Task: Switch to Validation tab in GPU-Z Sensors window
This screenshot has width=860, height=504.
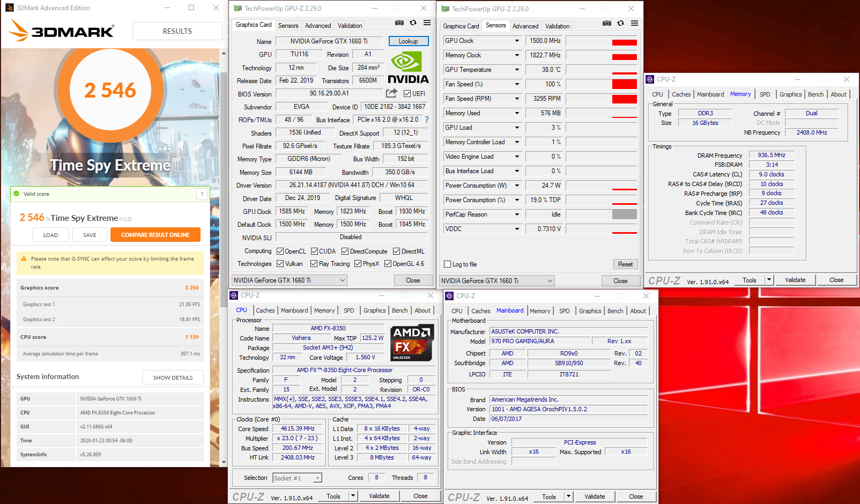Action: [557, 26]
